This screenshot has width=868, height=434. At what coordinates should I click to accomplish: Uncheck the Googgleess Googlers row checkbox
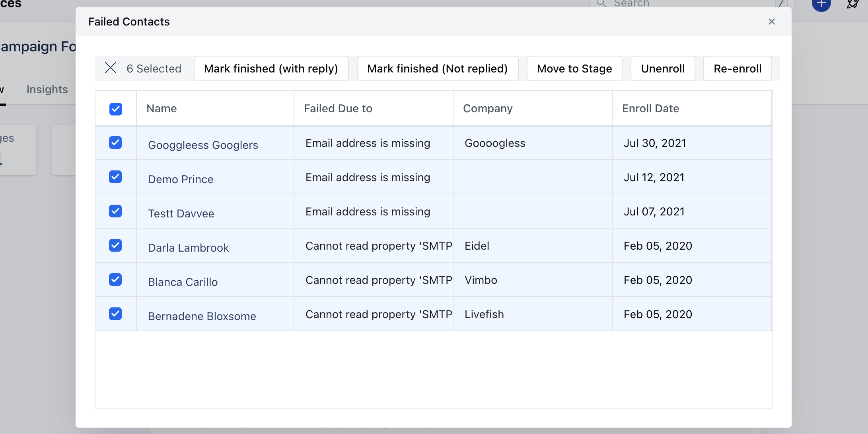115,143
